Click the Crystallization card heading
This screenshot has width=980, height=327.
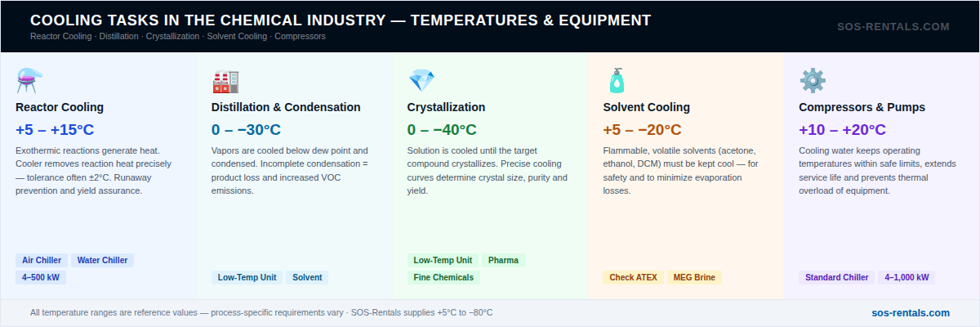[446, 107]
